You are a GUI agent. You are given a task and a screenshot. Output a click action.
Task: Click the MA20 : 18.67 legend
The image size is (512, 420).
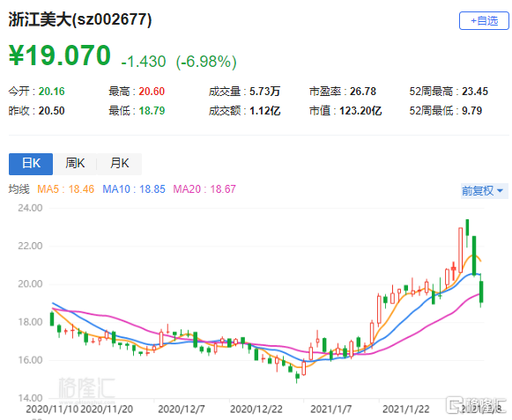point(204,189)
